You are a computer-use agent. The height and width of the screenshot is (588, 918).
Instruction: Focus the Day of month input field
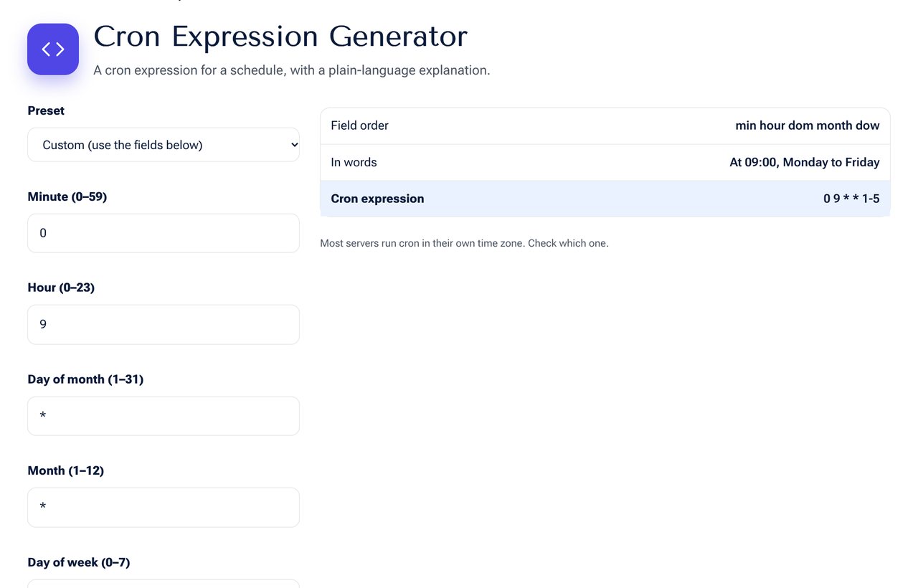[x=164, y=416]
